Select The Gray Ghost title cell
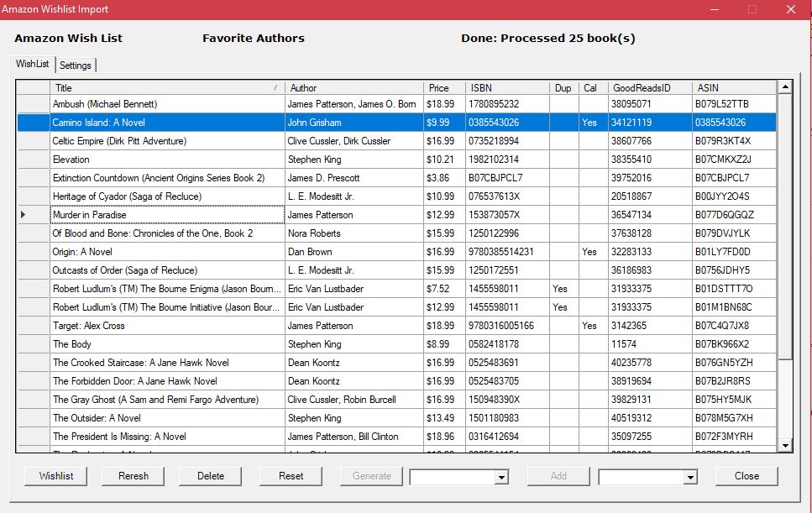This screenshot has width=812, height=513. pos(167,399)
